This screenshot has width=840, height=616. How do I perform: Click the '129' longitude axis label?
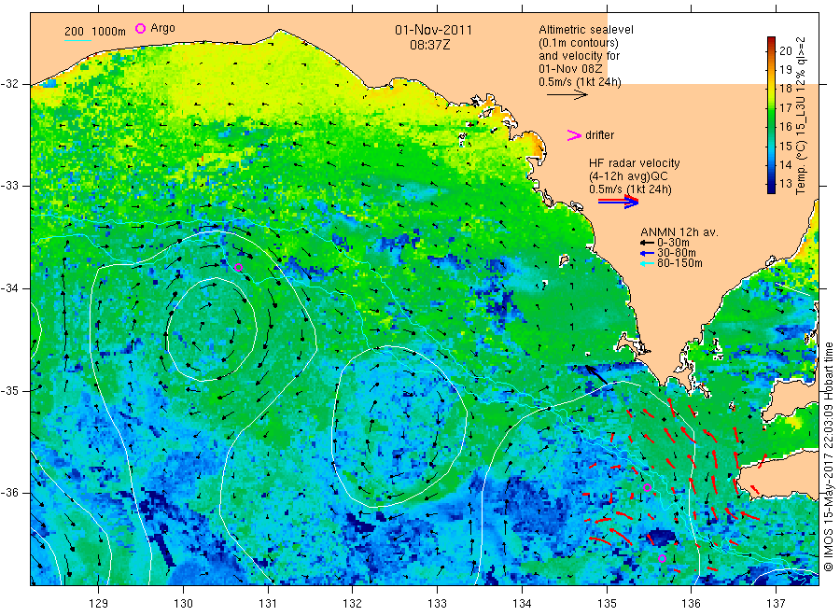tap(99, 604)
